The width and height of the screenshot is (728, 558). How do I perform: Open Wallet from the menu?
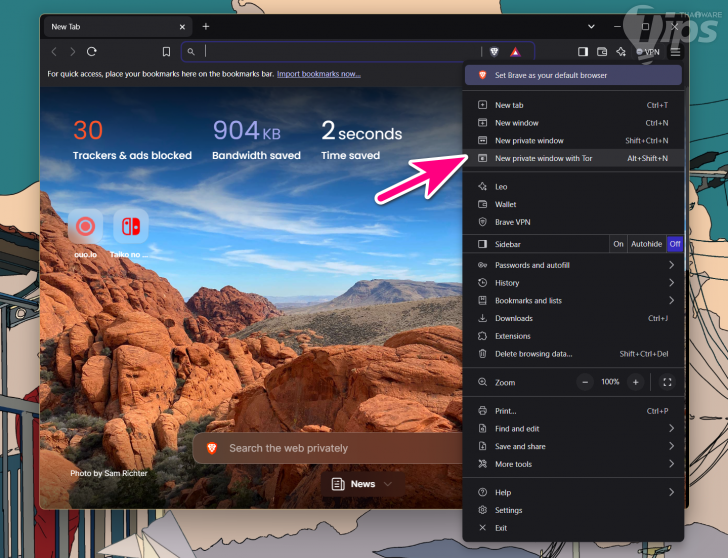573,204
